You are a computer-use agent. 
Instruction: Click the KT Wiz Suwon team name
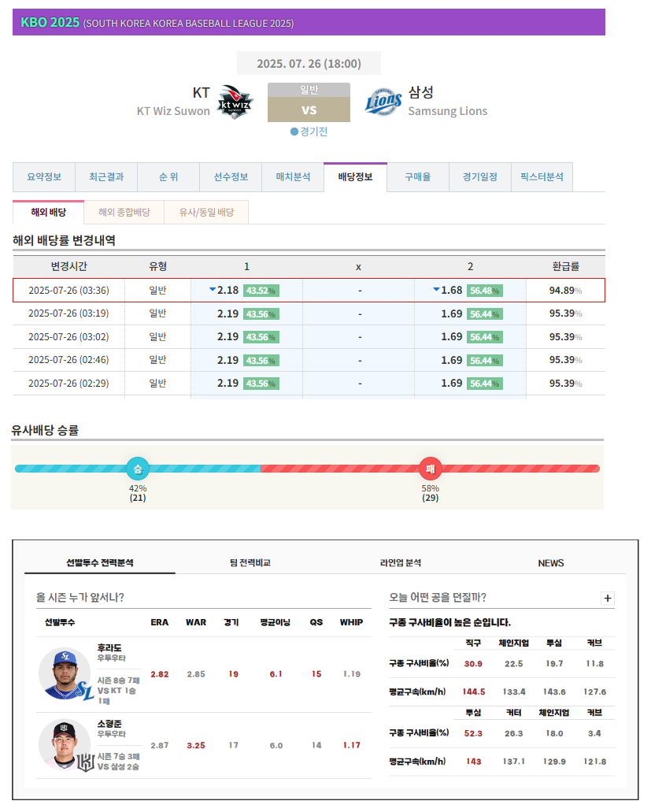click(x=173, y=111)
